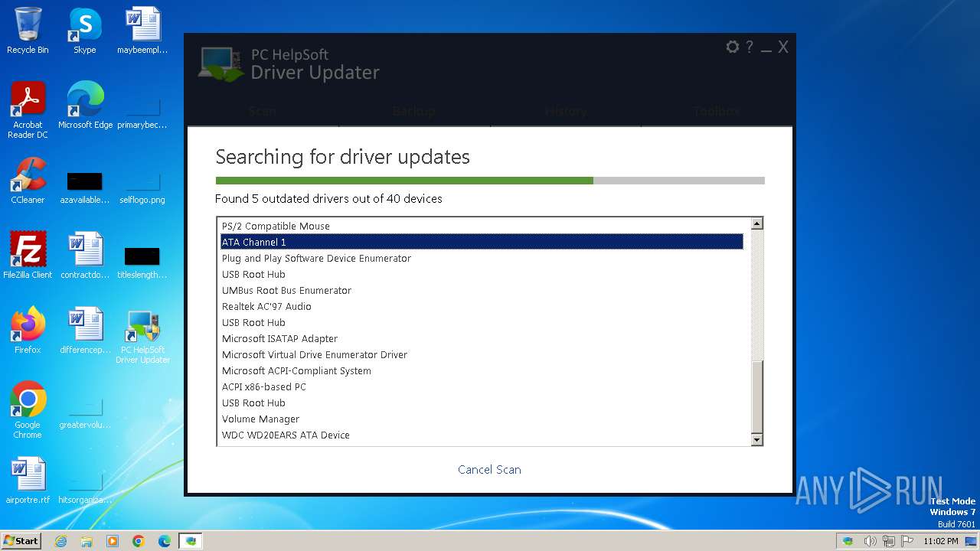This screenshot has width=980, height=551.
Task: Close the Driver Updater window
Action: (783, 47)
